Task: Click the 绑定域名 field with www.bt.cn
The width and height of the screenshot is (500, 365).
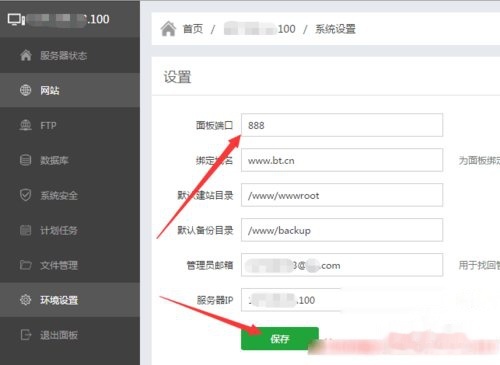Action: [342, 160]
